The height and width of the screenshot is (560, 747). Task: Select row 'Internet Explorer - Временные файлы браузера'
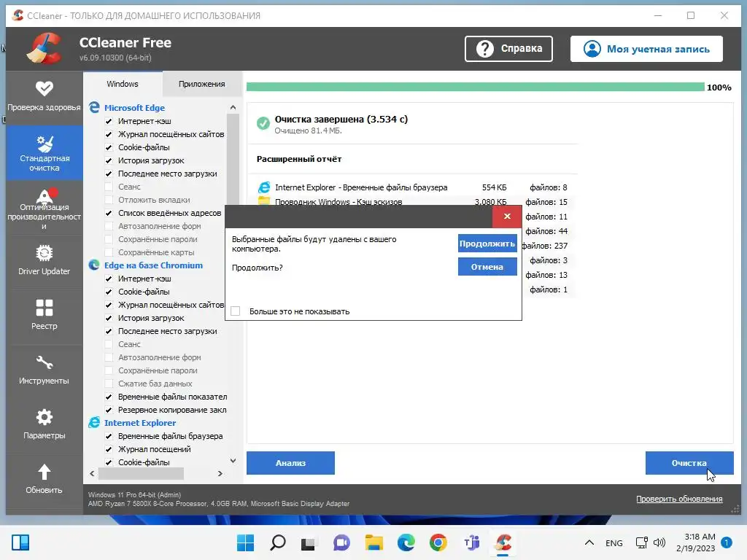click(412, 187)
